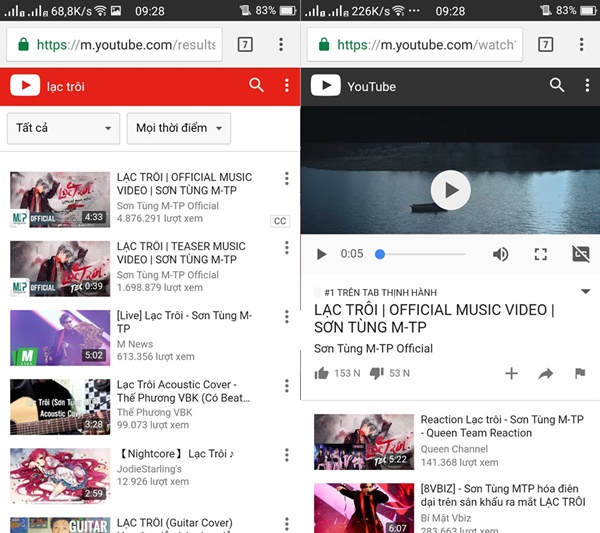Report video with the flag icon
Viewport: 600px width, 533px height.
(579, 373)
